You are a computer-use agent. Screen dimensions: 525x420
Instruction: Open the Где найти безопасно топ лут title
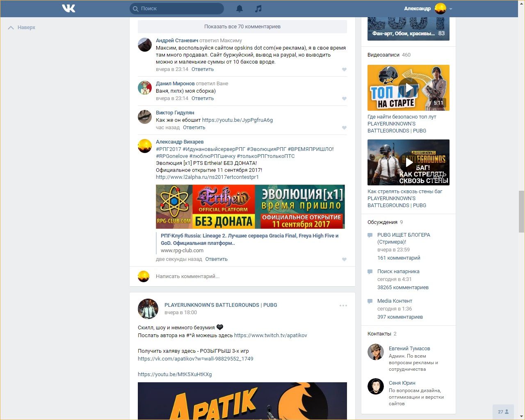pos(402,124)
